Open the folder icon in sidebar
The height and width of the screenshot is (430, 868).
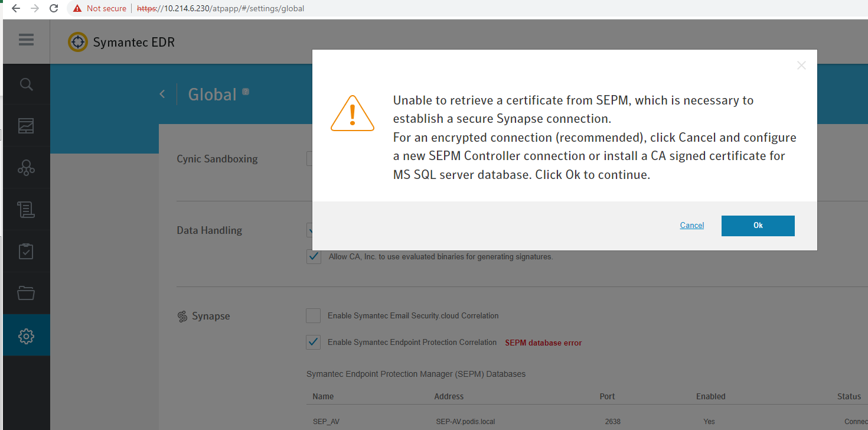[x=26, y=292]
